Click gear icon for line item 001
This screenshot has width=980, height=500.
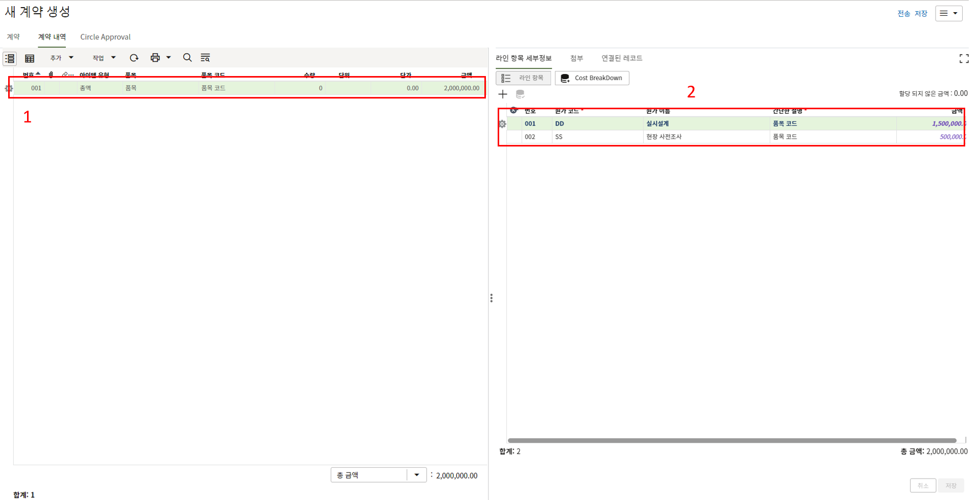click(9, 88)
